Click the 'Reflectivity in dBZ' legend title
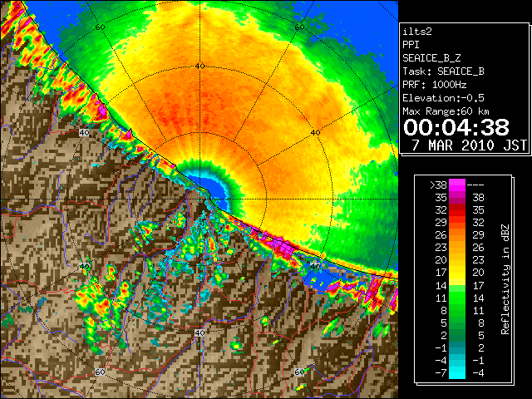 click(505, 279)
